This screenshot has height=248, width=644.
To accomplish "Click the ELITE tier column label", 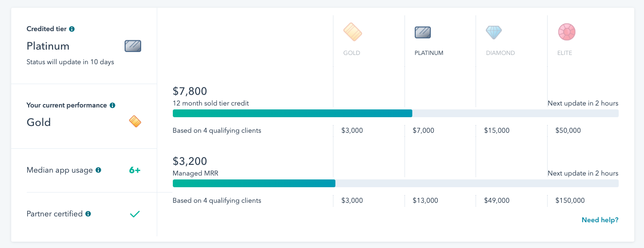I will pos(565,53).
